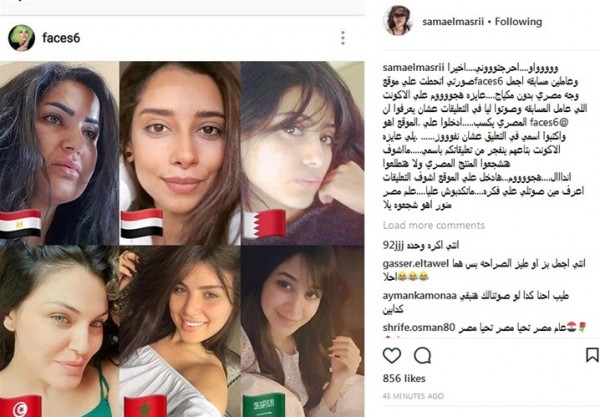Open the faces6 green-hair profile avatar
The image size is (600, 417).
tap(21, 38)
